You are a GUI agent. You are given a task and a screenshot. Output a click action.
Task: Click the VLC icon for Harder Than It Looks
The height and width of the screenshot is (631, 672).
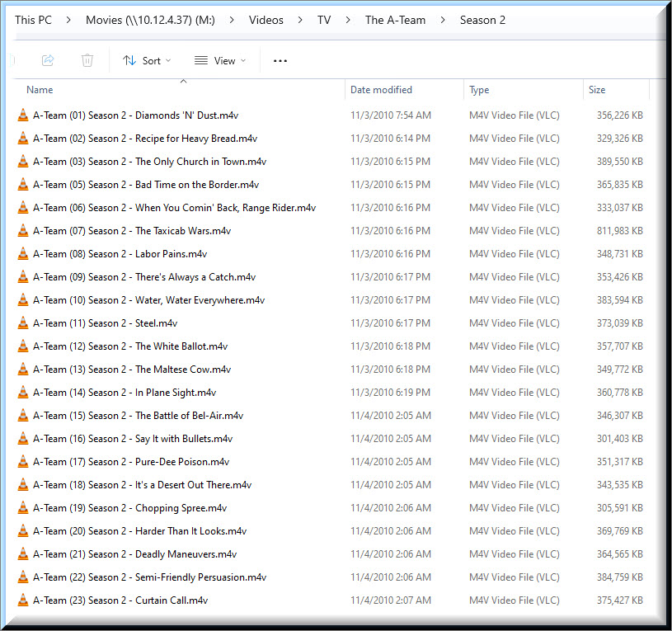point(23,531)
